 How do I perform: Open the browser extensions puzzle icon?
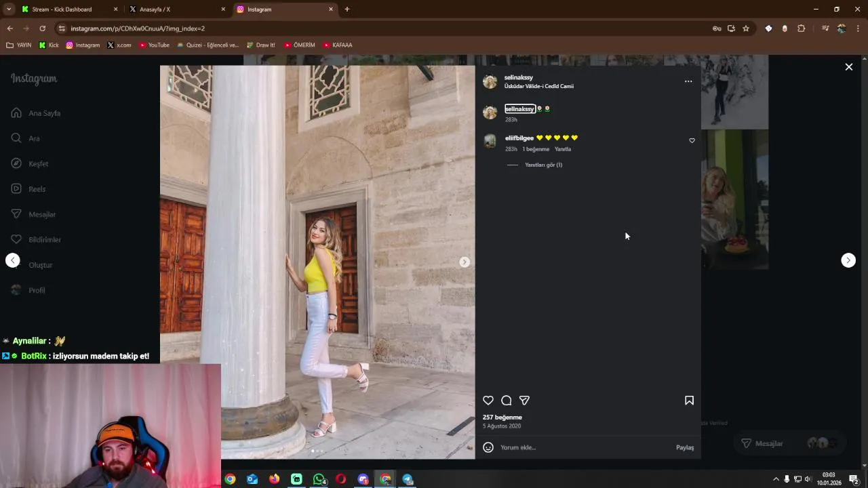[x=802, y=28]
